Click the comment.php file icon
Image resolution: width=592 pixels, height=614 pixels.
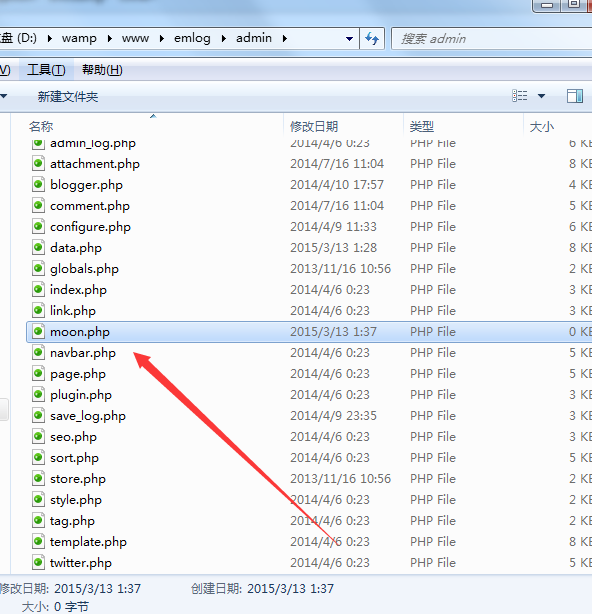click(38, 205)
